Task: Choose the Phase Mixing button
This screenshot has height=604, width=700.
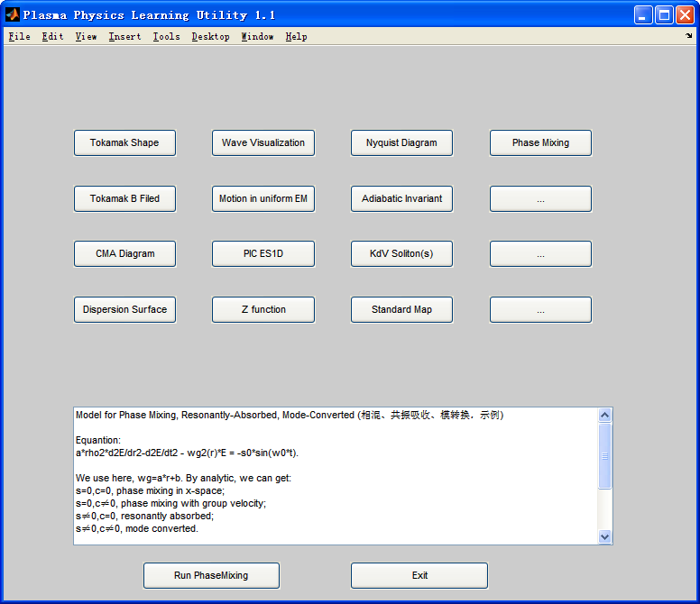Action: click(540, 142)
